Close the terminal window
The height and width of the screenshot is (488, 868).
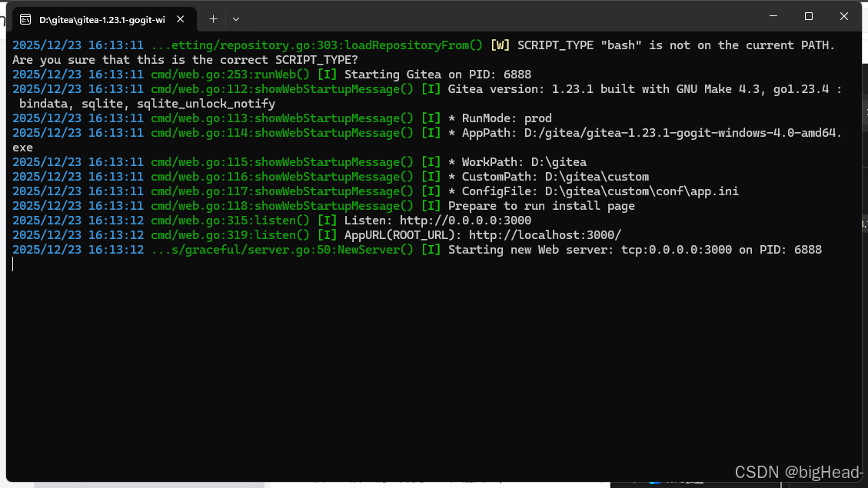pyautogui.click(x=843, y=17)
